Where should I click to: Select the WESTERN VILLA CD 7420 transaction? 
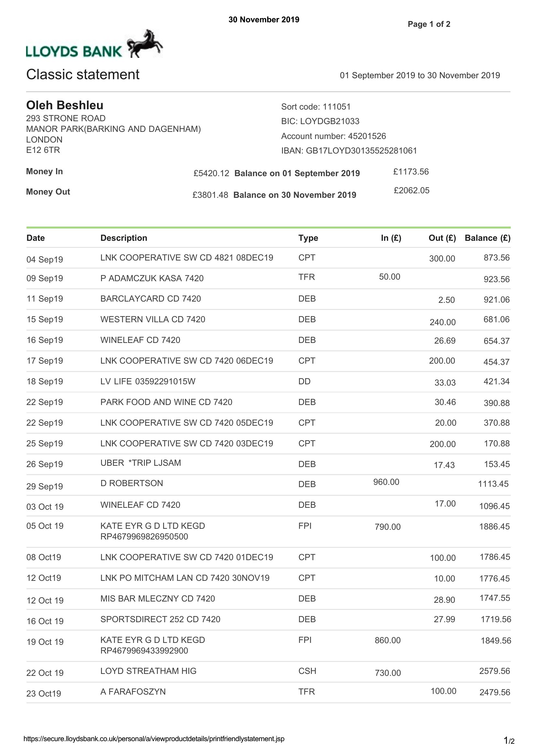[x=268, y=320]
